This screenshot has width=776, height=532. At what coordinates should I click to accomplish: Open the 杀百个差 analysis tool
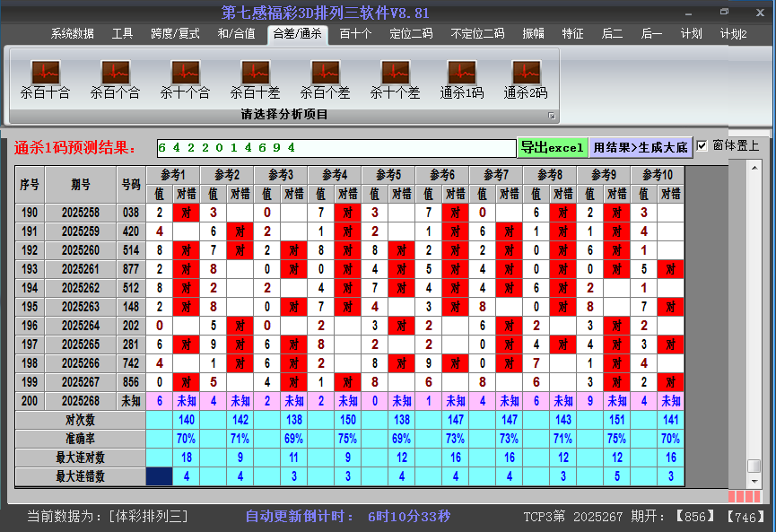325,76
